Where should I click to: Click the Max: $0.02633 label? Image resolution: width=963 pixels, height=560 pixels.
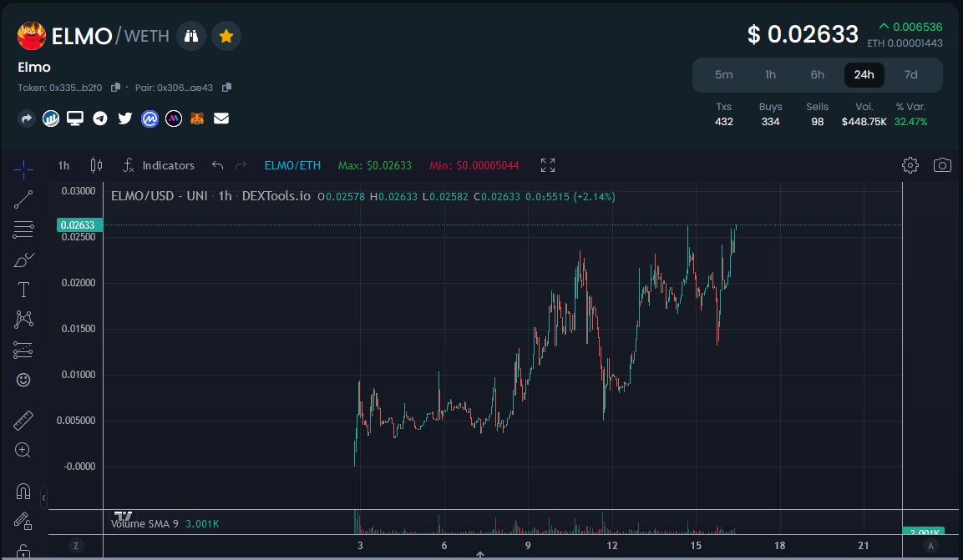click(x=375, y=165)
